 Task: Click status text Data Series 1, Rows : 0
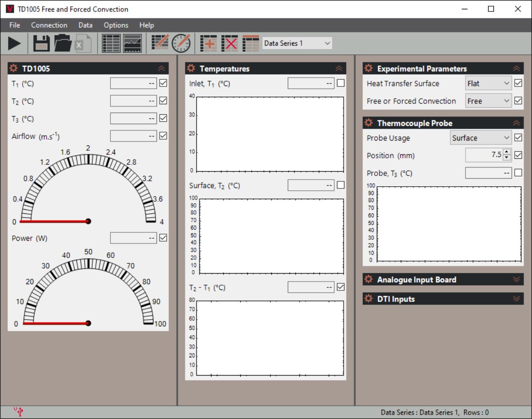tap(435, 412)
